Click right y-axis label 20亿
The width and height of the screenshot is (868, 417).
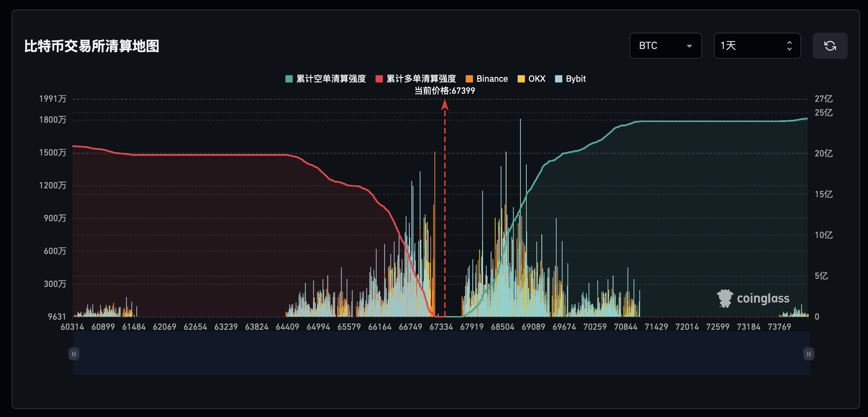(824, 153)
